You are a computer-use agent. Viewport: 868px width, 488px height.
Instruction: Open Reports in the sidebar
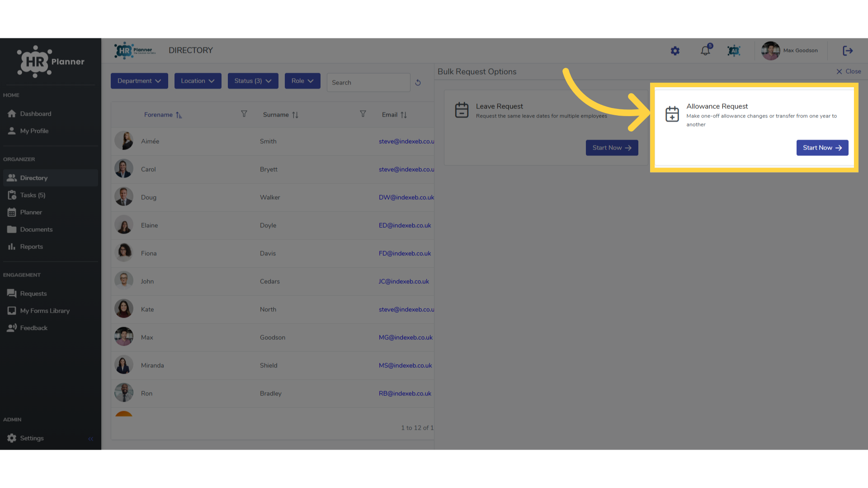point(50,247)
